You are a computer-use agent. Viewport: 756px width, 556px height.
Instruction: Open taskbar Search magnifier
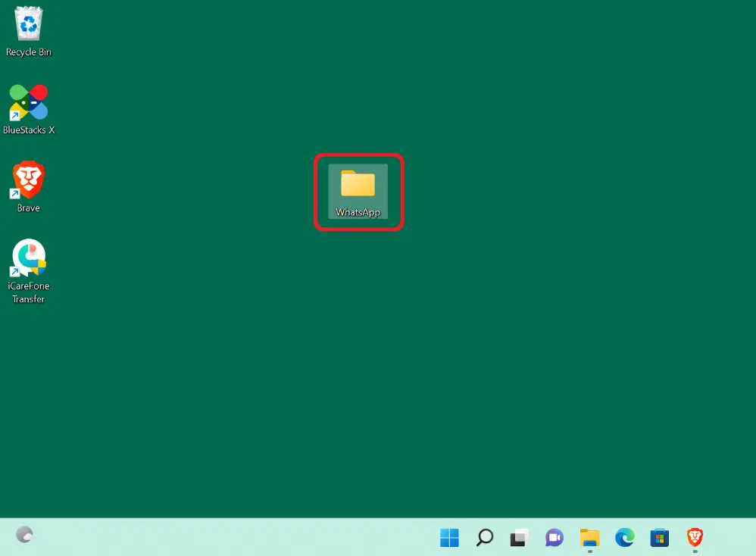[x=485, y=538]
